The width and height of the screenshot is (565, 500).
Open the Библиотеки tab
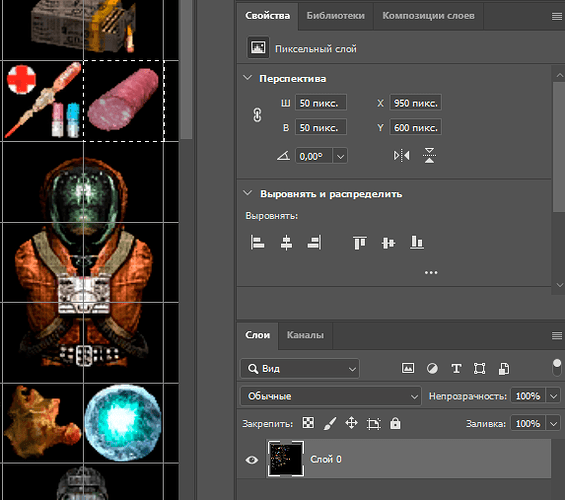coord(335,16)
